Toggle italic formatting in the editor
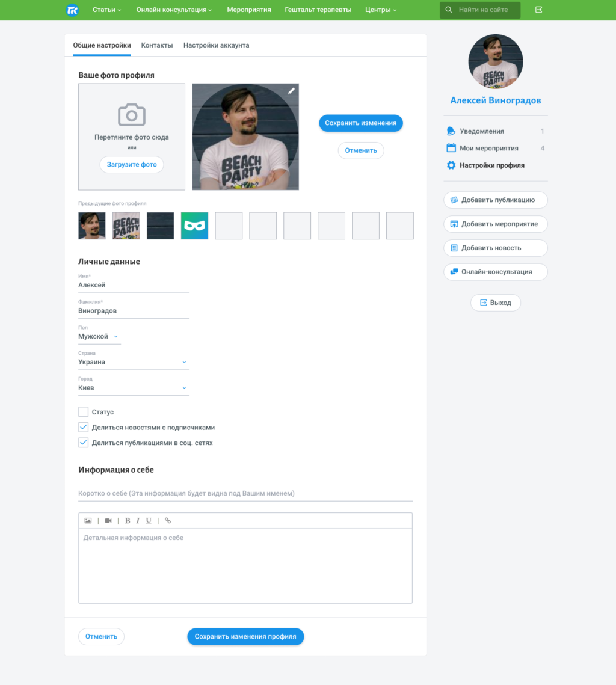 (138, 521)
